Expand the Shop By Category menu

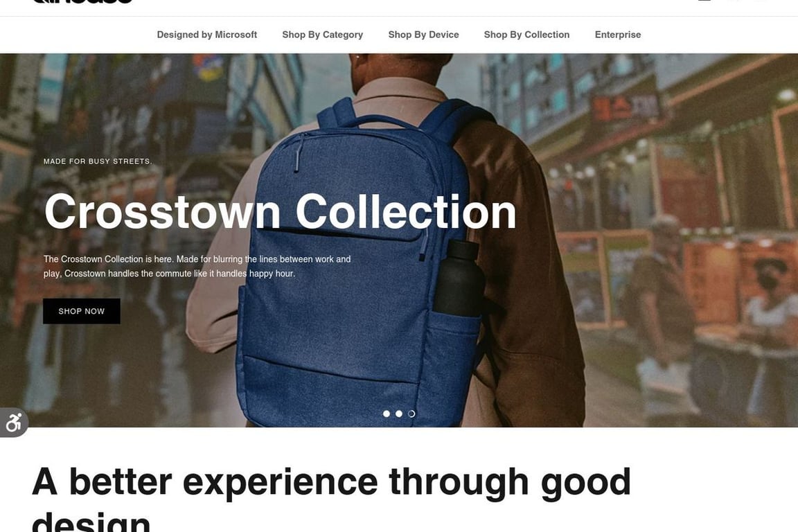[323, 35]
